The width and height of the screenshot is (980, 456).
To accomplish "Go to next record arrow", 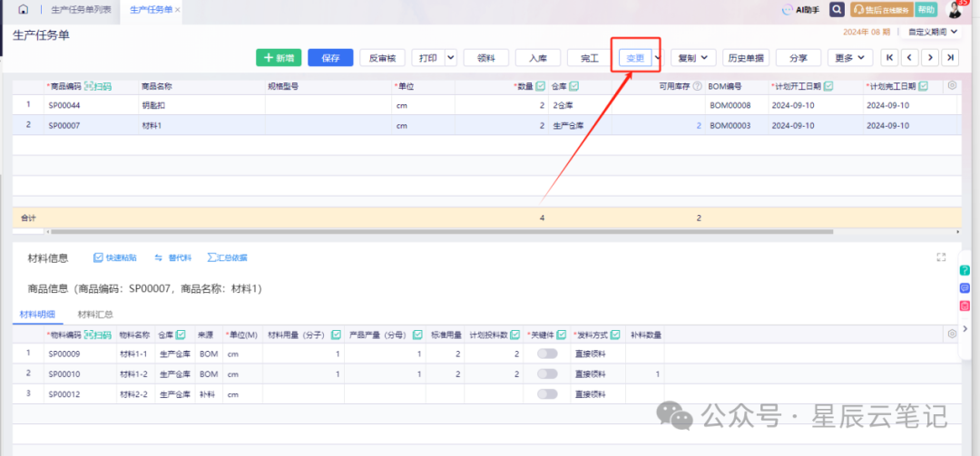I will tap(930, 57).
